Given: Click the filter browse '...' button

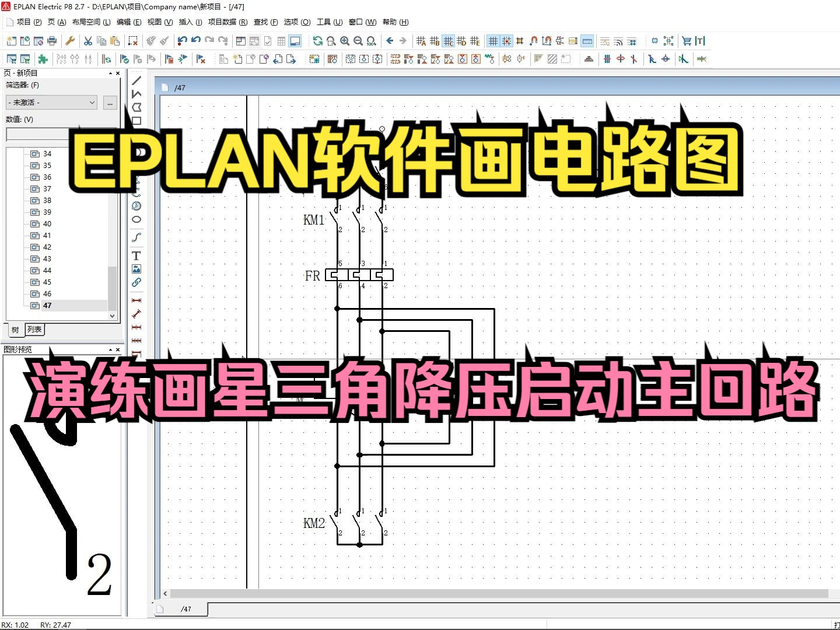Looking at the screenshot, I should tap(110, 103).
